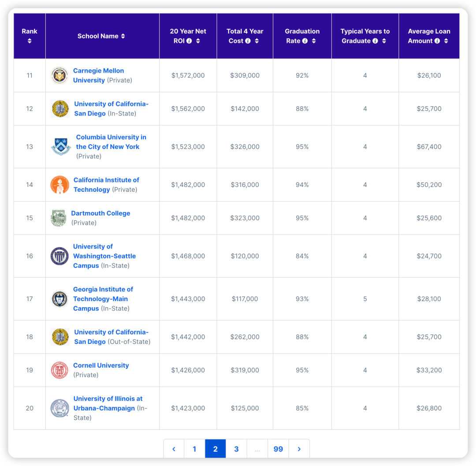Open California Institute of Technology link
This screenshot has height=466, width=476.
(x=106, y=185)
